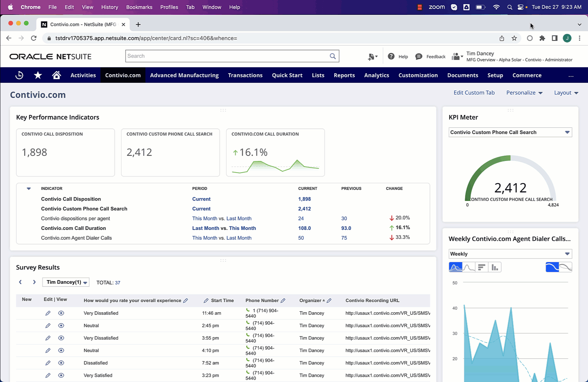Screen dimensions: 588x382
Task: Click pencil icon beside Phone Number column
Action: pyautogui.click(x=283, y=301)
